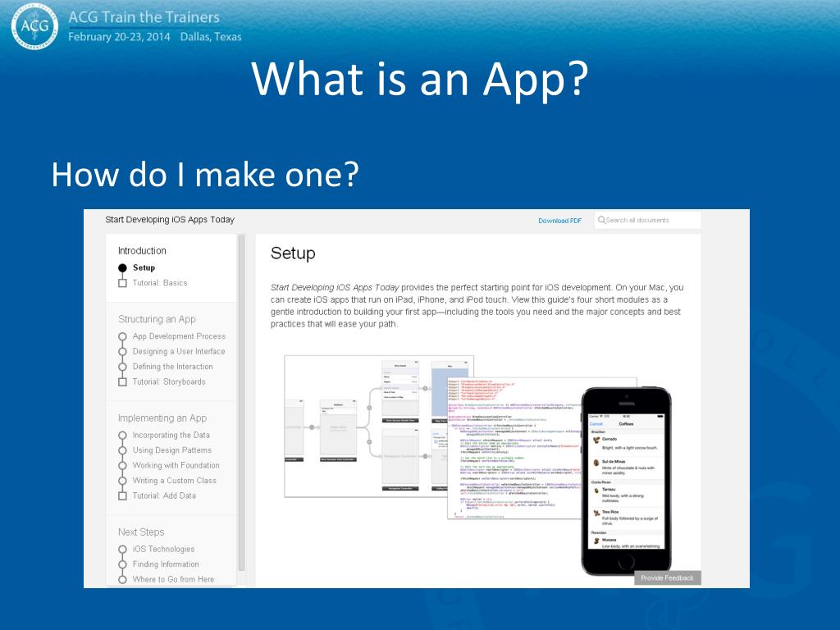This screenshot has width=840, height=630.
Task: Click the Next Steps heading
Action: click(141, 532)
